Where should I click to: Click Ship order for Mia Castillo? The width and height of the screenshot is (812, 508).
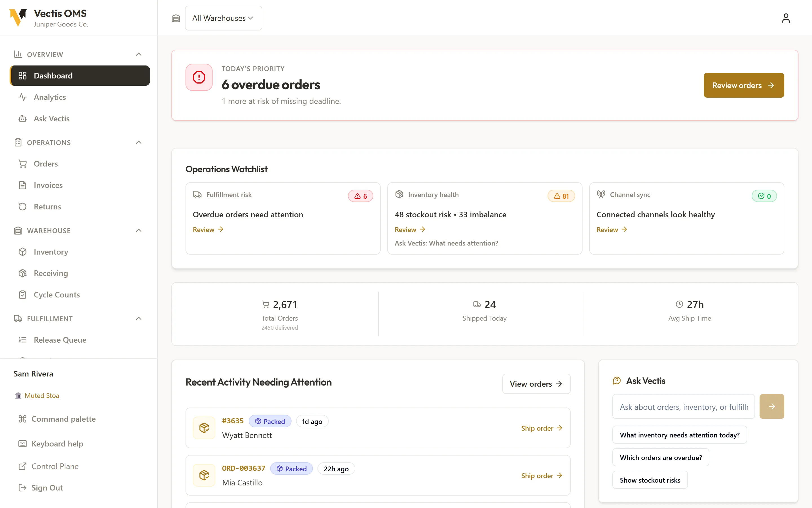click(x=542, y=476)
